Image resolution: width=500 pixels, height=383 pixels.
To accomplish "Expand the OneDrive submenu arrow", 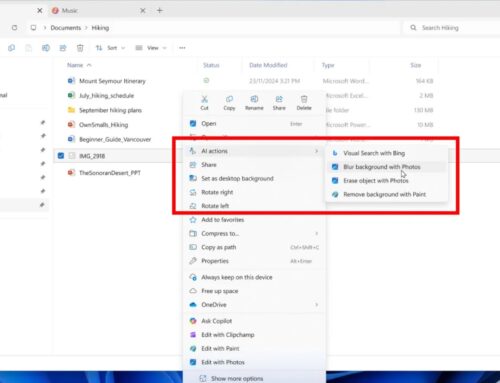I will pos(316,305).
